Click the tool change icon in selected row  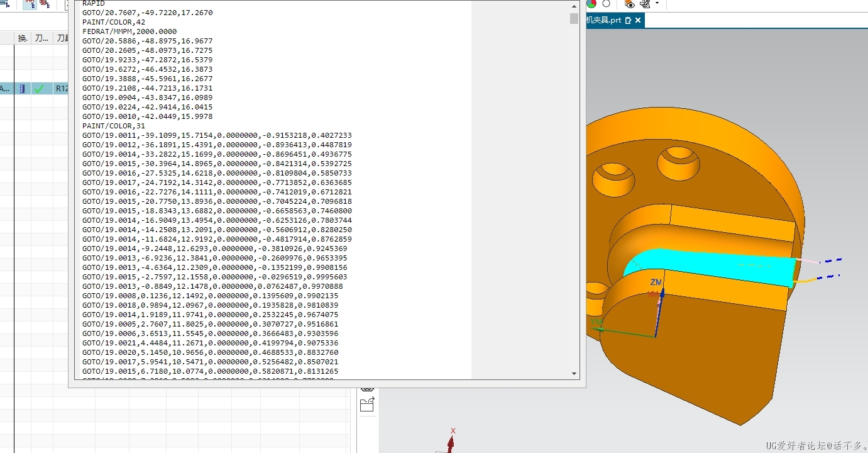[x=23, y=89]
